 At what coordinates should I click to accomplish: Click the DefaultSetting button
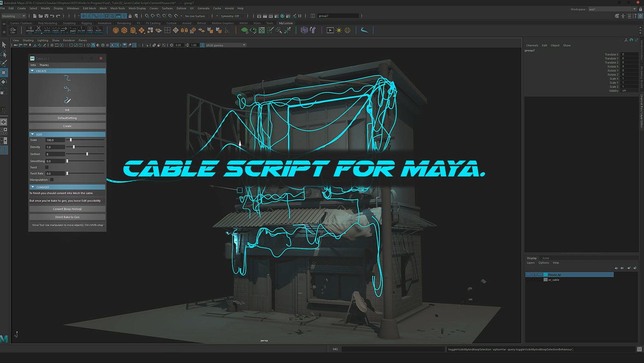[67, 118]
